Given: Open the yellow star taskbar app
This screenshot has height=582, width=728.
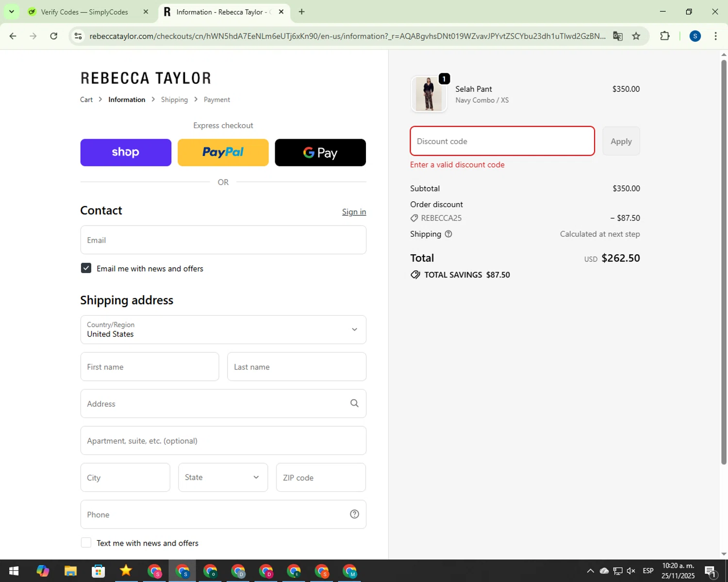Looking at the screenshot, I should 126,571.
